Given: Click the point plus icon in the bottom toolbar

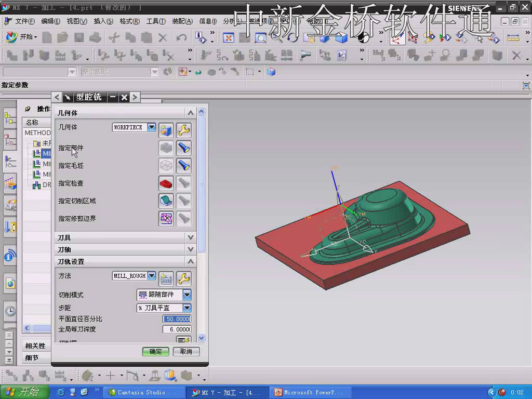Looking at the screenshot, I should click(x=110, y=376).
